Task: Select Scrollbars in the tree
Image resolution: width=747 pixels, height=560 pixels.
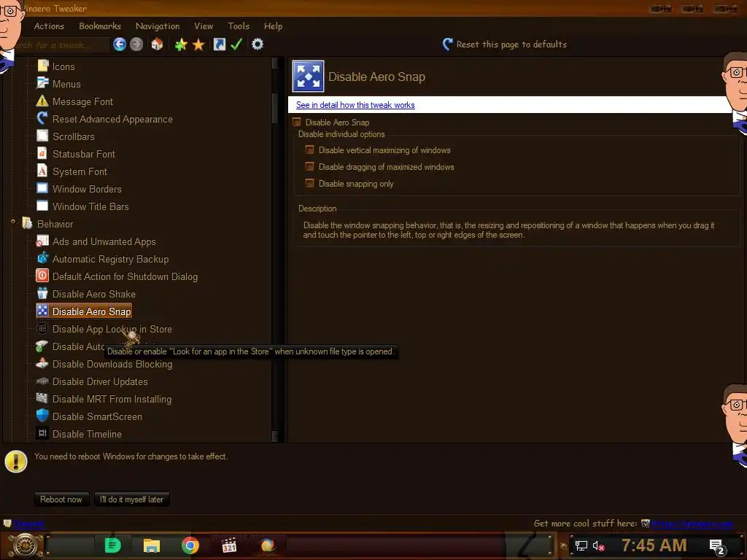Action: coord(74,136)
